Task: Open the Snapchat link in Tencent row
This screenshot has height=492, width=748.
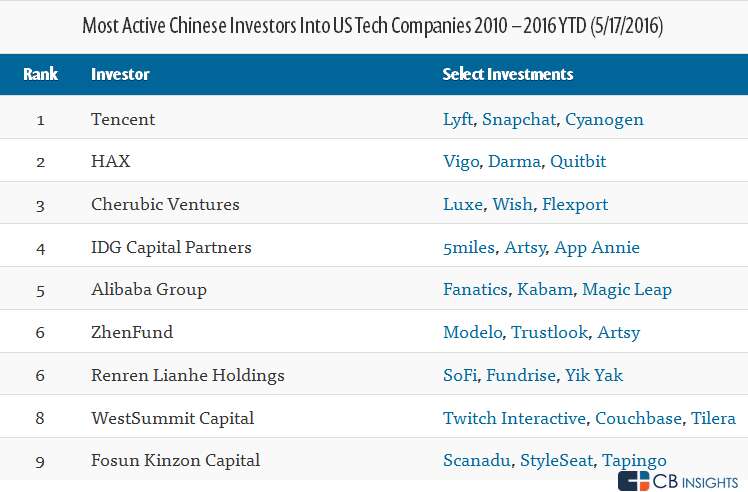Action: coord(518,120)
